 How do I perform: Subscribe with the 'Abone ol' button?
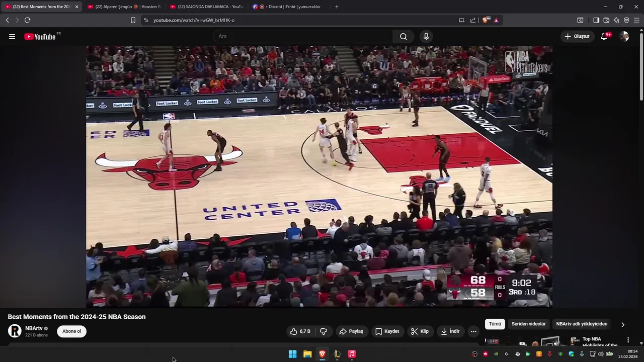pos(71,331)
